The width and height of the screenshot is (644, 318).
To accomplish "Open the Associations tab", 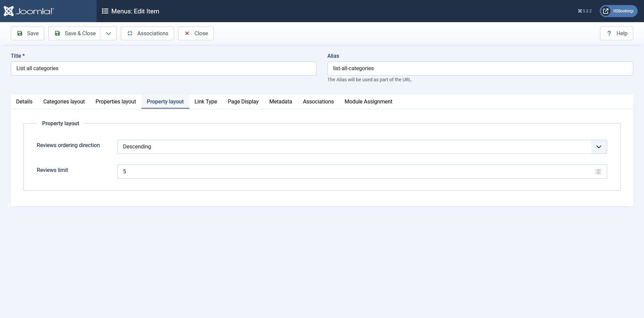I will tap(318, 101).
